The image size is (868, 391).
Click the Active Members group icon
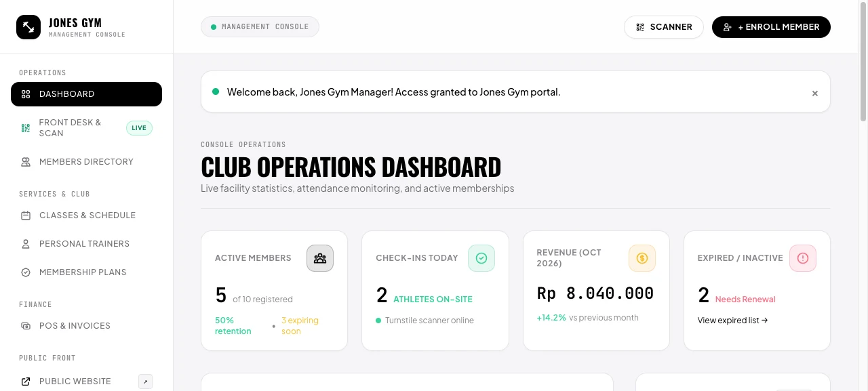coord(320,258)
